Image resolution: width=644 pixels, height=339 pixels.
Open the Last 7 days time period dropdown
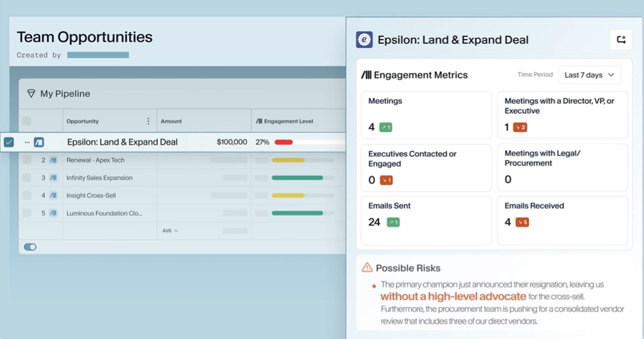589,75
